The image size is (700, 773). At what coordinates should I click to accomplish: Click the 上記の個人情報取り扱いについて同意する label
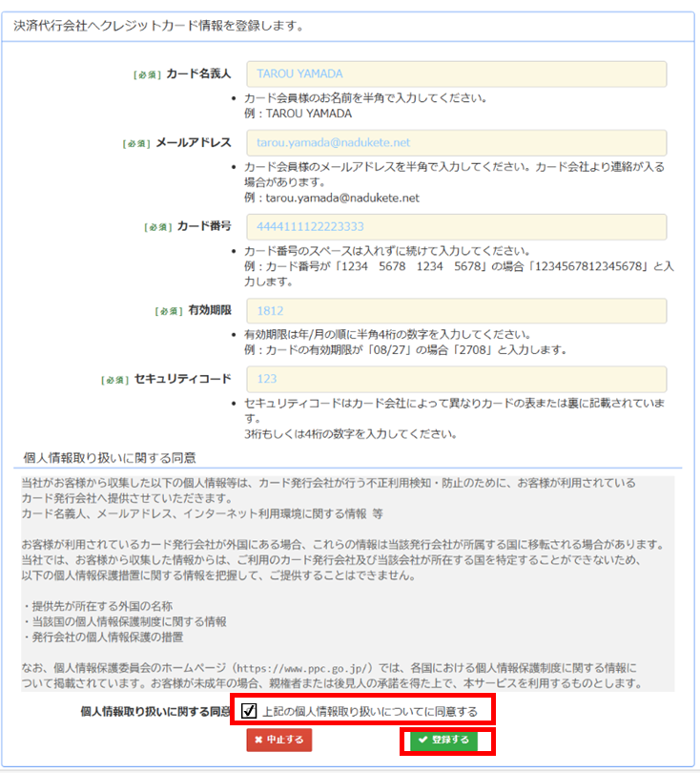[370, 712]
